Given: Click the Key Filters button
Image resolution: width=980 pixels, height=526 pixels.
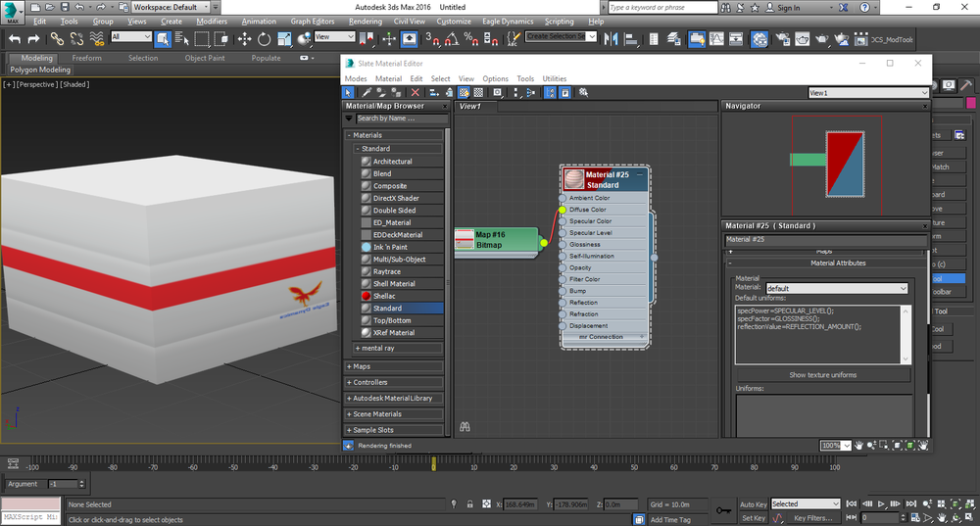Looking at the screenshot, I should 813,518.
